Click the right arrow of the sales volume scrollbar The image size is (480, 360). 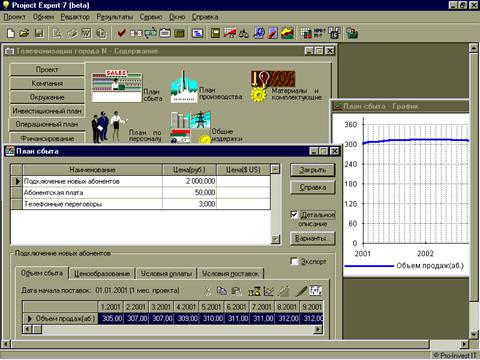click(x=318, y=329)
